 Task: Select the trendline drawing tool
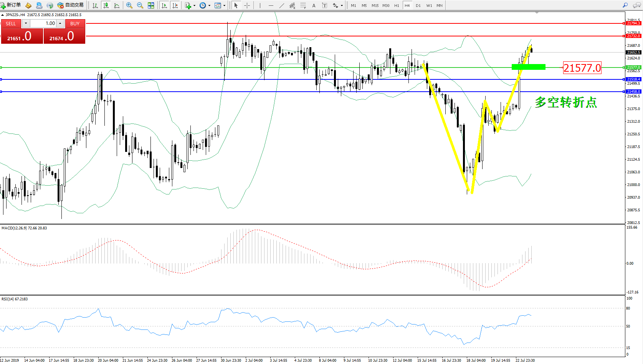(282, 5)
